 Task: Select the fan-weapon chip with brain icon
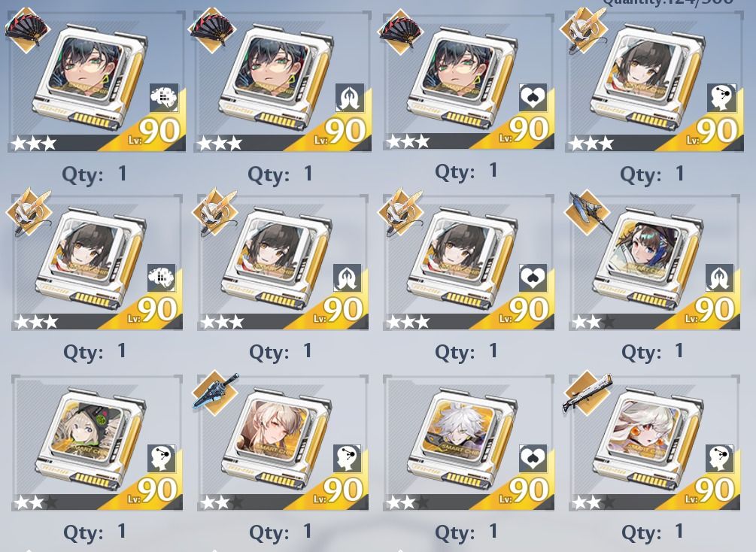coord(96,82)
